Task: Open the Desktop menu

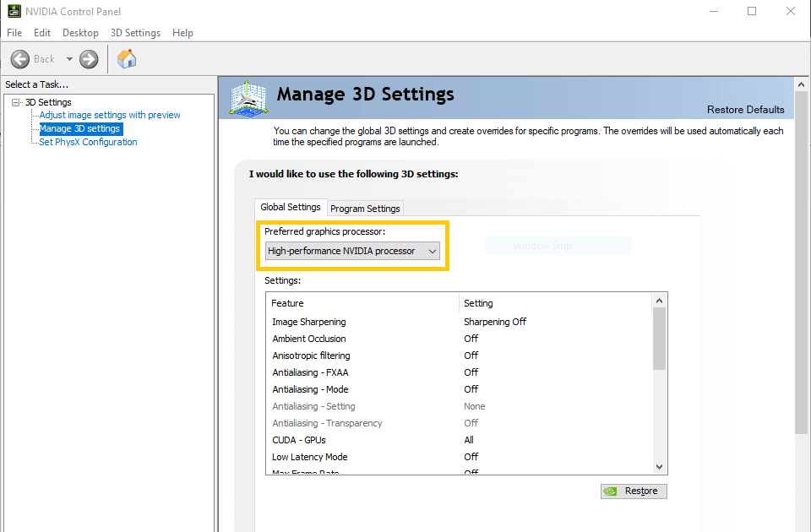Action: pyautogui.click(x=80, y=33)
